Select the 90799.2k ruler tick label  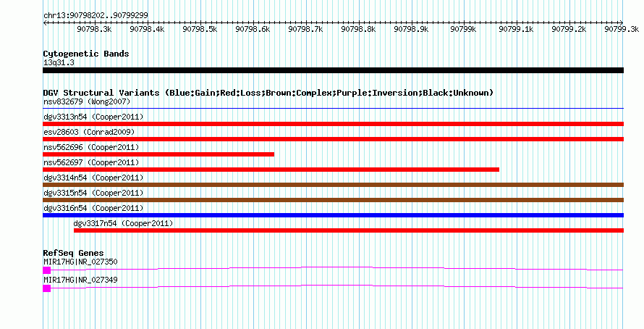pos(569,29)
